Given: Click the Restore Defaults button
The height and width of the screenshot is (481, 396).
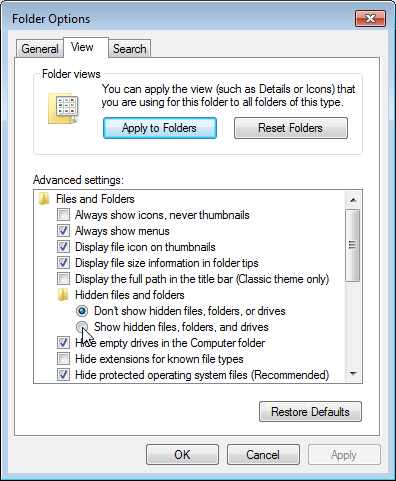Looking at the screenshot, I should click(x=310, y=412).
